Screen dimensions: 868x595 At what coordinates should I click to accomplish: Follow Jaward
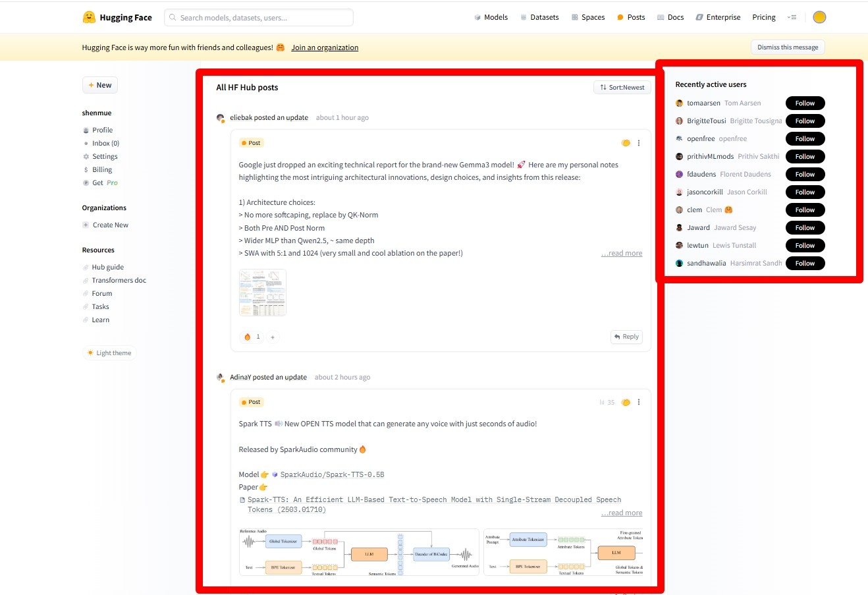click(805, 228)
